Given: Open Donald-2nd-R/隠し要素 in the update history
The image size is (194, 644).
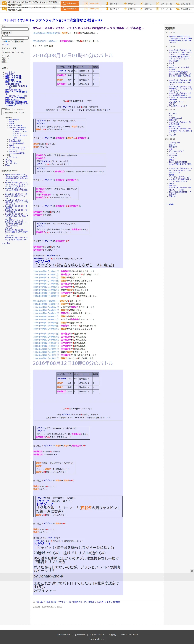Looking at the screenshot, I should tap(178, 72).
